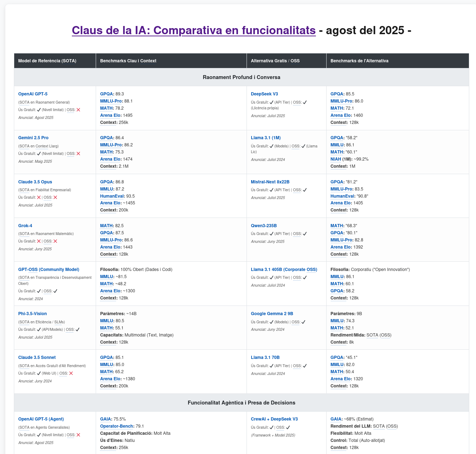Click the NIAH (1M) link for Llama 3.1
Viewport: 476px width, 454px height.
[336, 159]
